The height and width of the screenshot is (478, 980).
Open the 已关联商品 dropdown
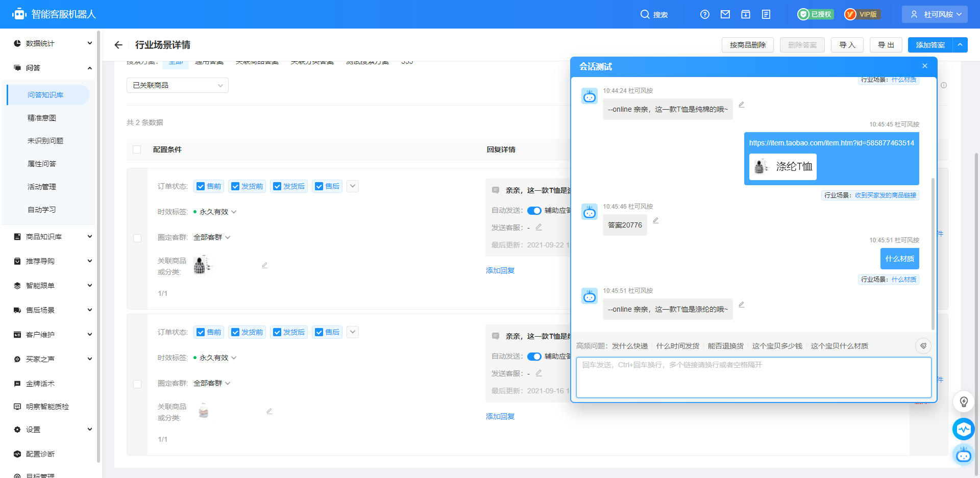point(178,85)
